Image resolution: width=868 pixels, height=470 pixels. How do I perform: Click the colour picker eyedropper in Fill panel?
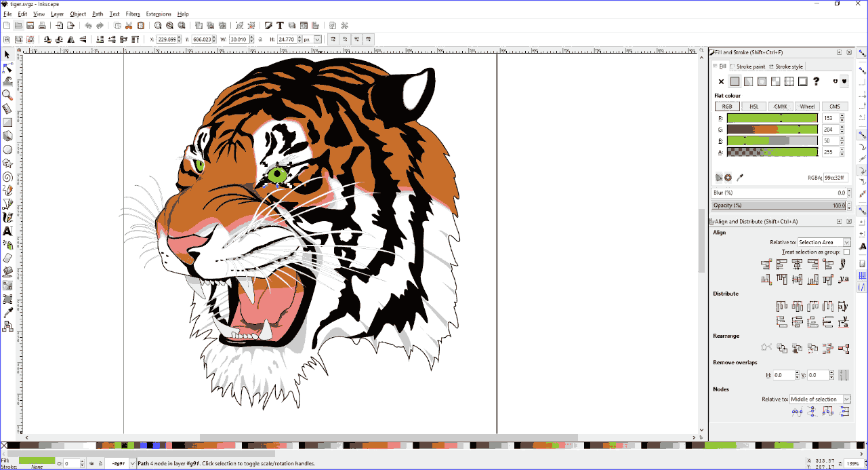(740, 178)
